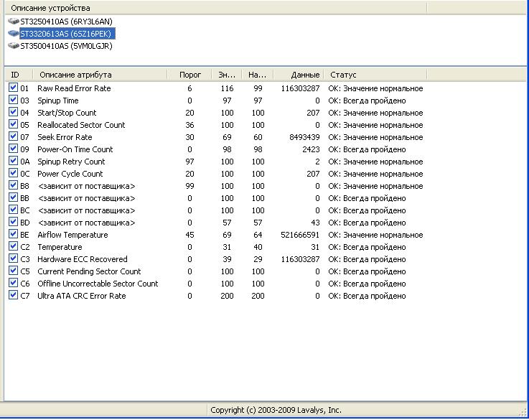Click the drive icon for ST3320613AS
Screen dimensions: 529x420
tap(13, 34)
